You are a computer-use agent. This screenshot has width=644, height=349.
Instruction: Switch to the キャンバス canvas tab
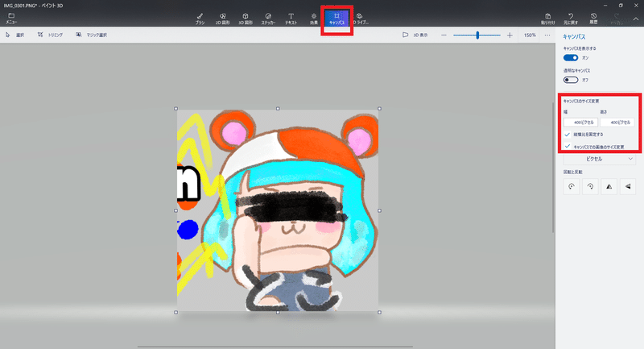[x=336, y=19]
